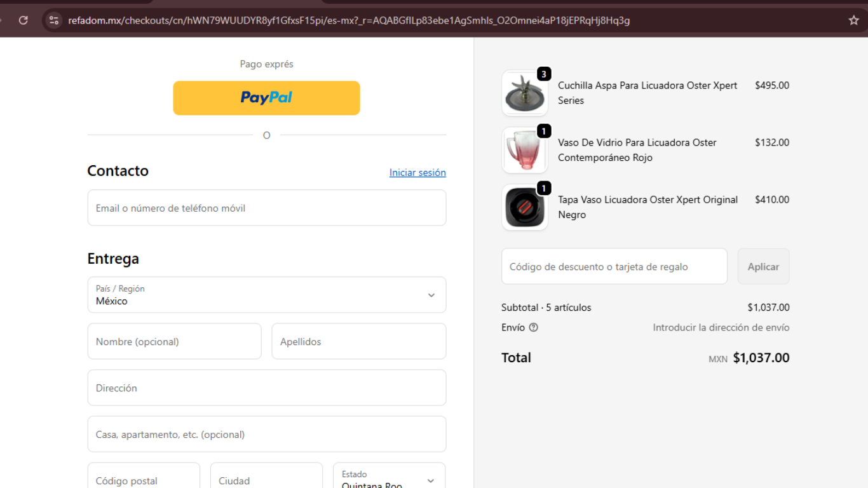Click the discount code or gift card field
The height and width of the screenshot is (488, 868).
614,267
